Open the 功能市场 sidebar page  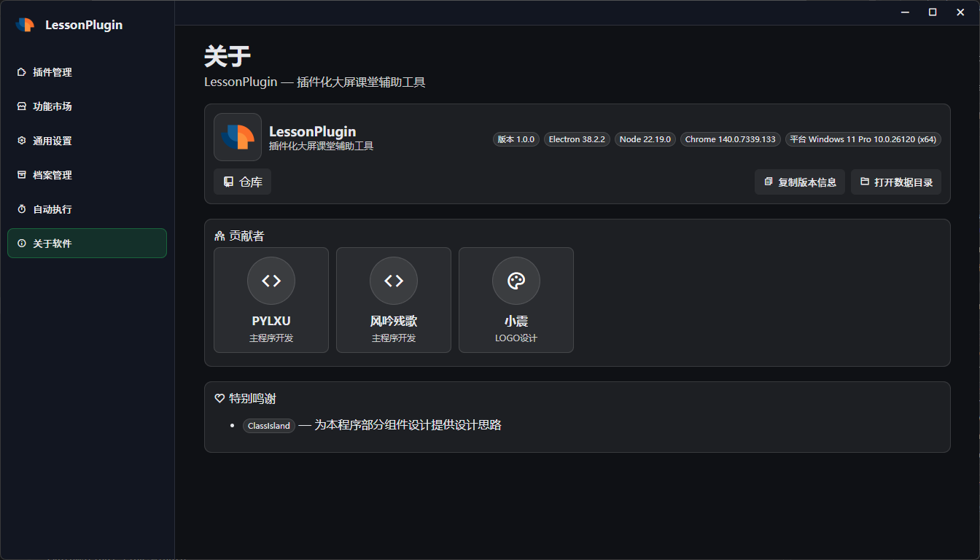[52, 106]
